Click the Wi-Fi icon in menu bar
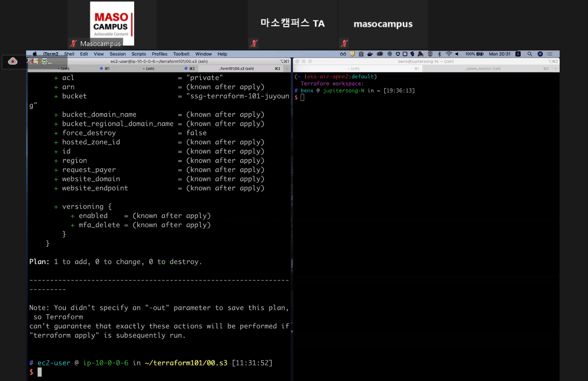 [x=449, y=54]
